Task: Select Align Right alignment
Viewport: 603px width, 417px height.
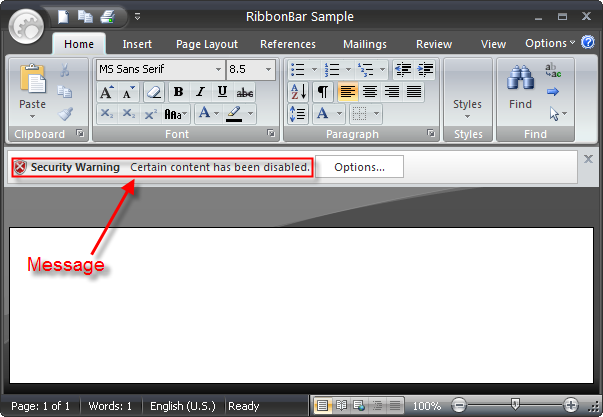Action: (x=392, y=92)
